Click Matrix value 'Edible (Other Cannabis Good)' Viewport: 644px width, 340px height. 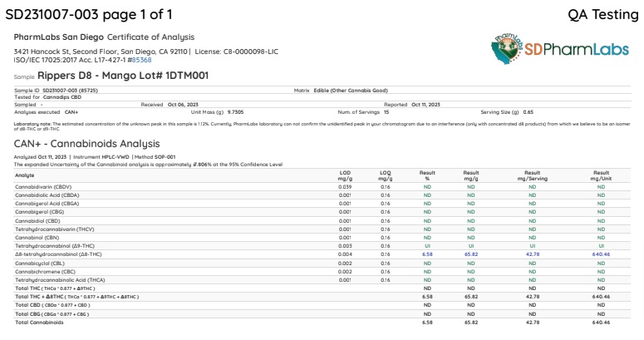(351, 91)
